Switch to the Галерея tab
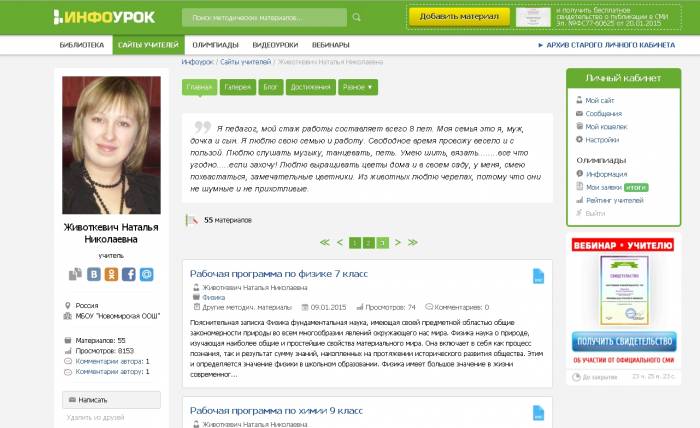The image size is (700, 428). (238, 87)
